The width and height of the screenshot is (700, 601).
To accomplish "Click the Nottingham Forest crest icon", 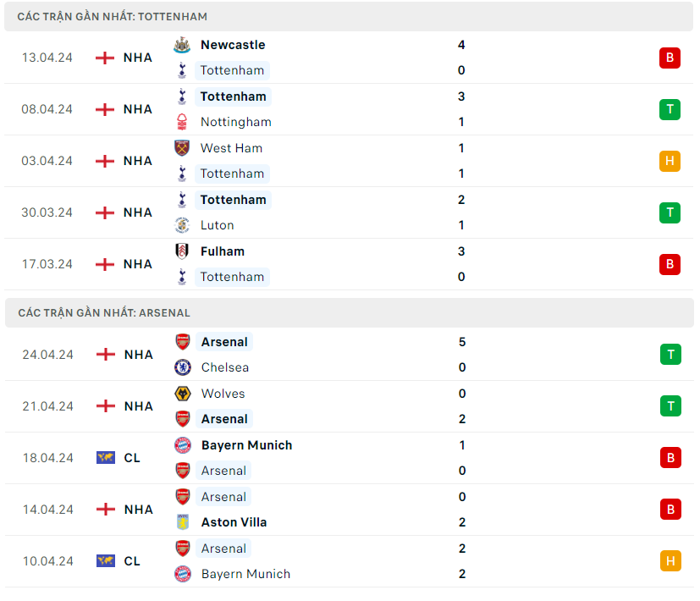I will pyautogui.click(x=182, y=122).
